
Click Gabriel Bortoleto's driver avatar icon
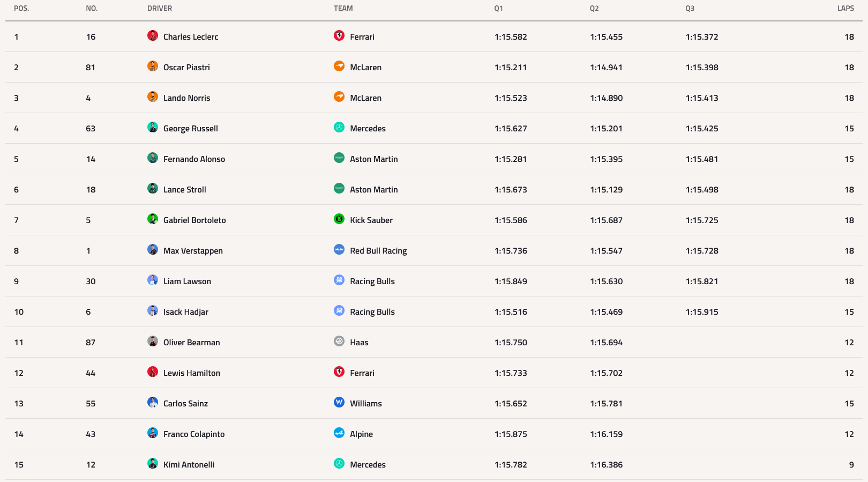[153, 219]
